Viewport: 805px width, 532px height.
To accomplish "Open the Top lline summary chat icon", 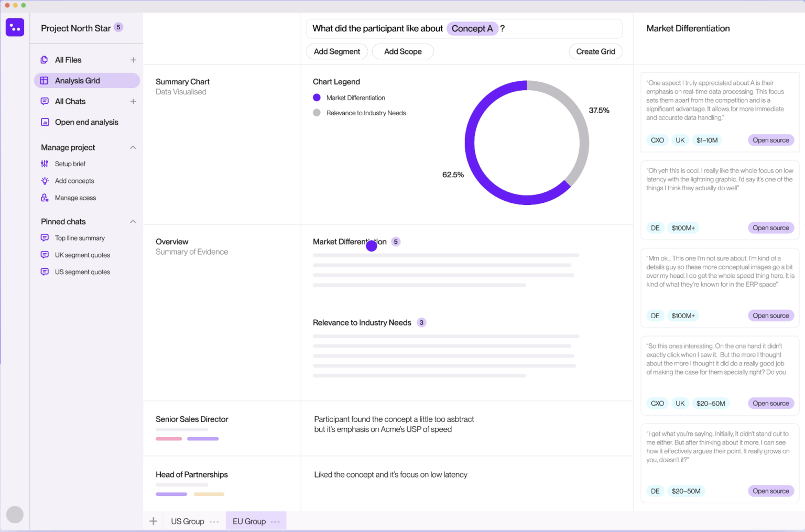I will click(45, 237).
